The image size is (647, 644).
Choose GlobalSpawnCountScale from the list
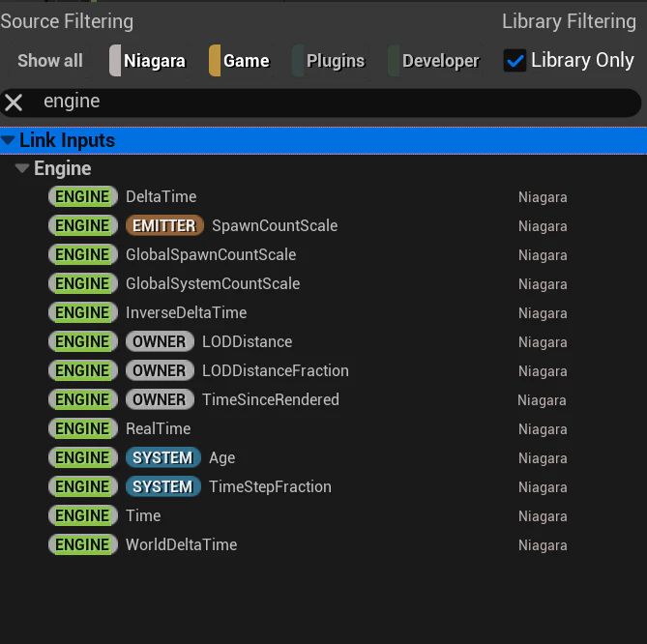(x=211, y=254)
